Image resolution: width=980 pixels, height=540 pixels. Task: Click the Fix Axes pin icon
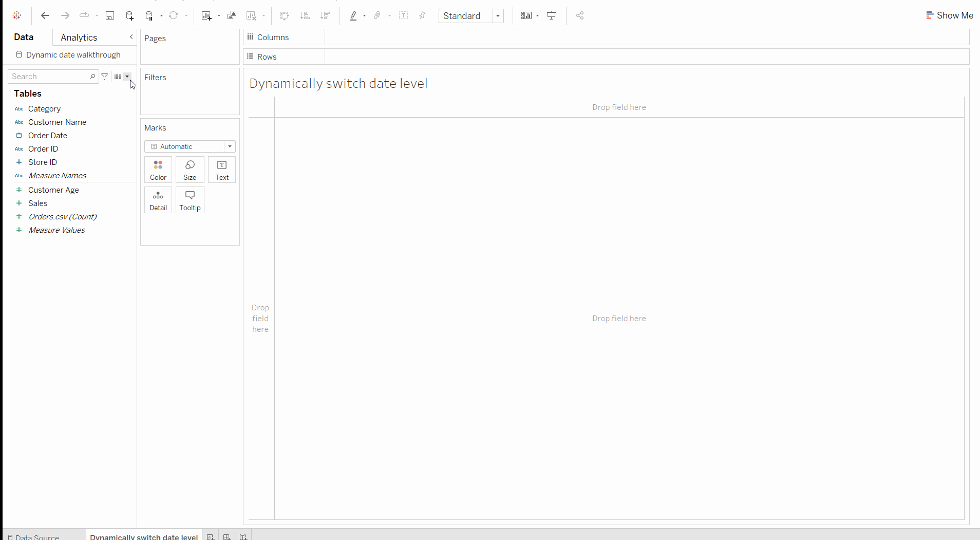422,15
